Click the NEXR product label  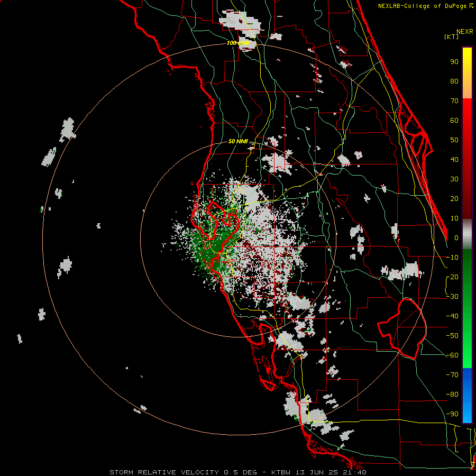pos(465,32)
